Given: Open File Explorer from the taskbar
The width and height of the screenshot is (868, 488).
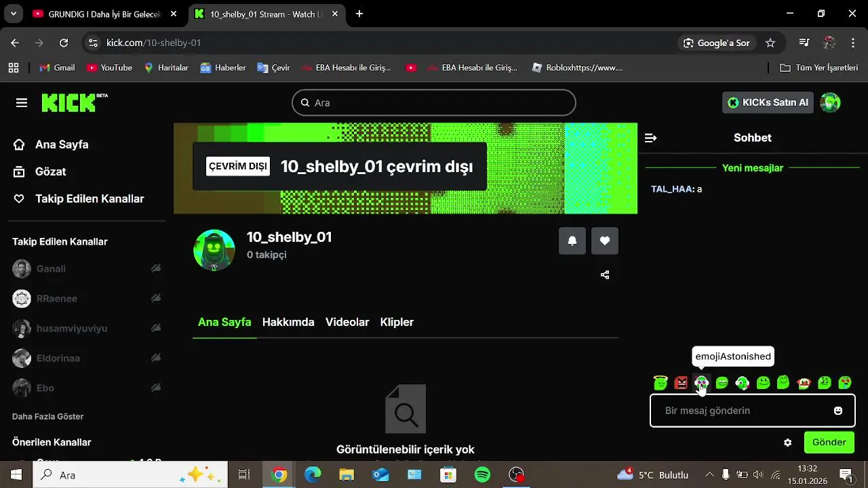Looking at the screenshot, I should [x=347, y=474].
